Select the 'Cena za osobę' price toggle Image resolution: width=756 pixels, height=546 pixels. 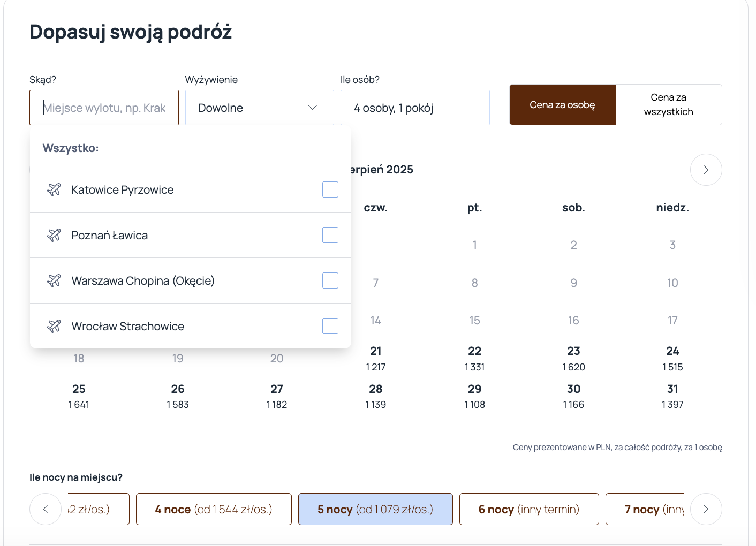562,105
